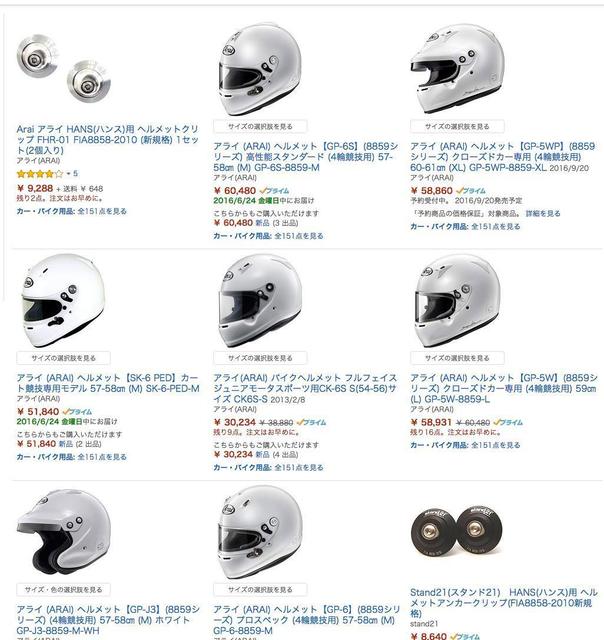Show size options for GP-5WP helmet
The height and width of the screenshot is (640, 604).
tap(457, 127)
